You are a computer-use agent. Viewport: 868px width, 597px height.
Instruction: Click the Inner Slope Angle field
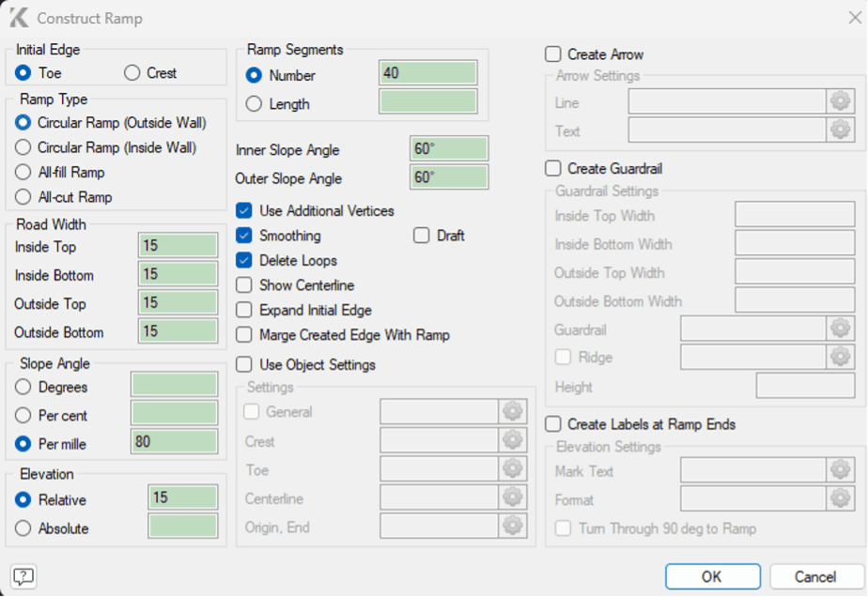449,149
